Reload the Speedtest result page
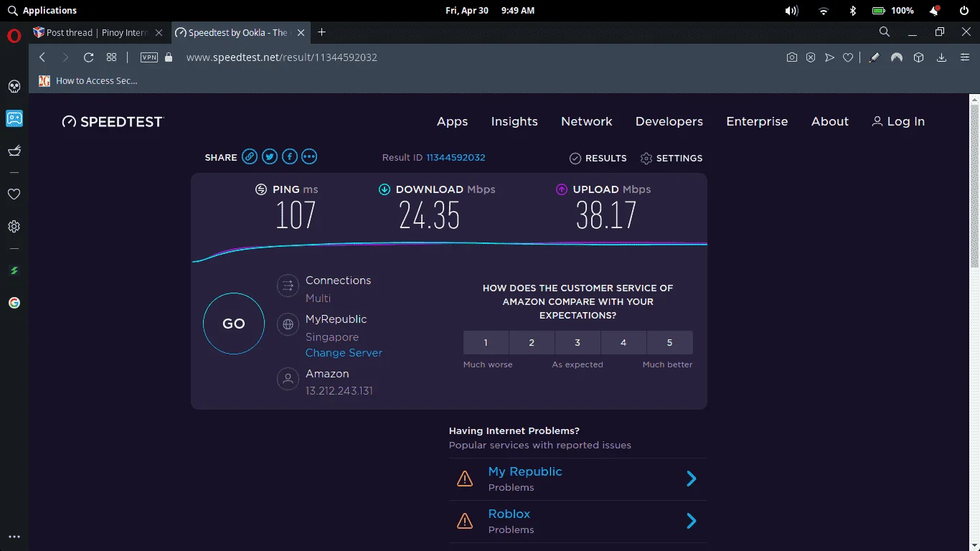Viewport: 980px width, 551px height. (x=89, y=57)
